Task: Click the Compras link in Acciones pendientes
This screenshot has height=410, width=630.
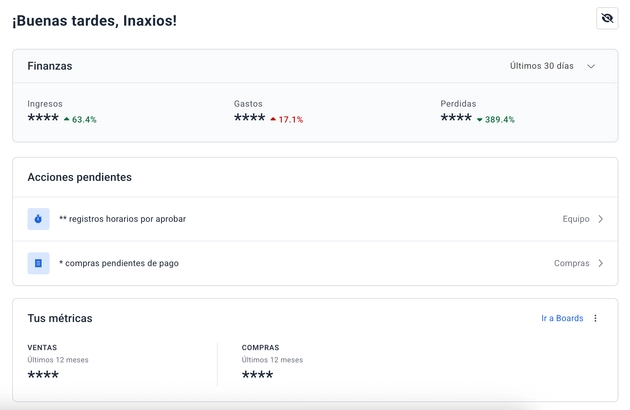Action: coord(571,263)
